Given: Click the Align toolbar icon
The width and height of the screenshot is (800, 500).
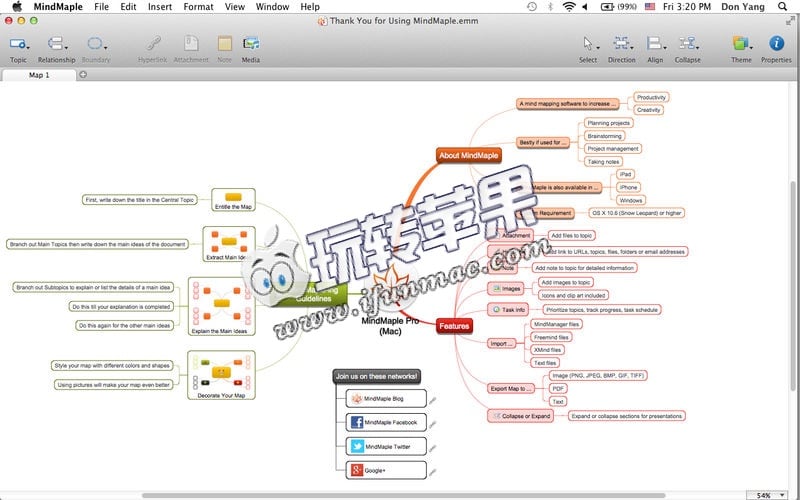Looking at the screenshot, I should [654, 44].
